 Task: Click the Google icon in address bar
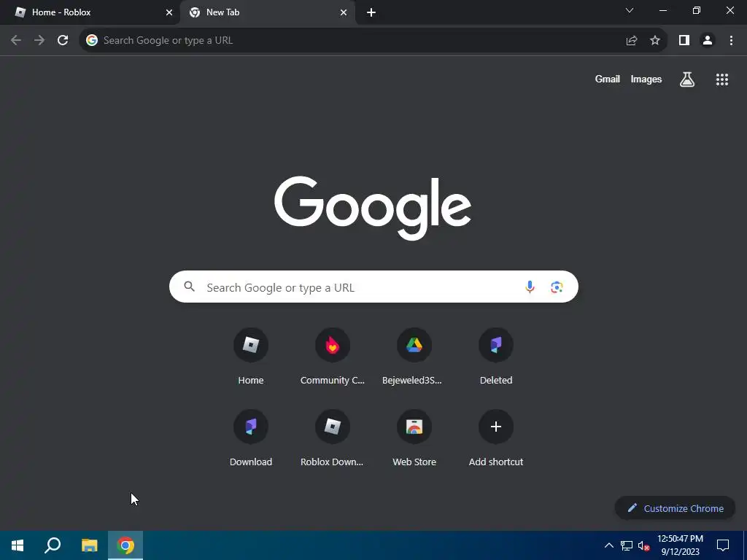pos(91,41)
